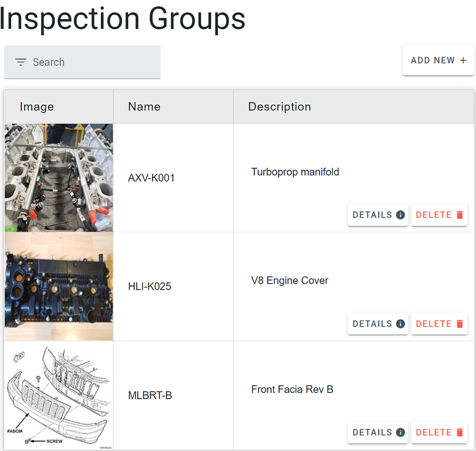Click the Image column header
This screenshot has width=476, height=451.
click(37, 107)
